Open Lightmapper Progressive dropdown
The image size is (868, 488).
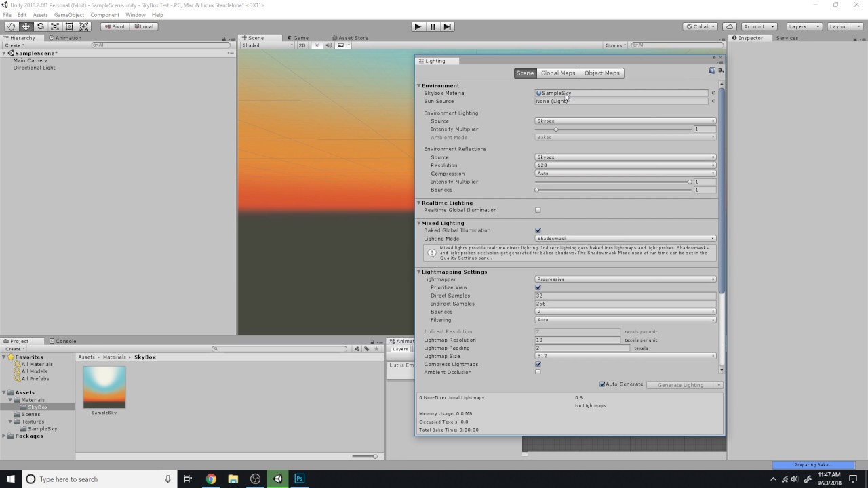(625, 279)
